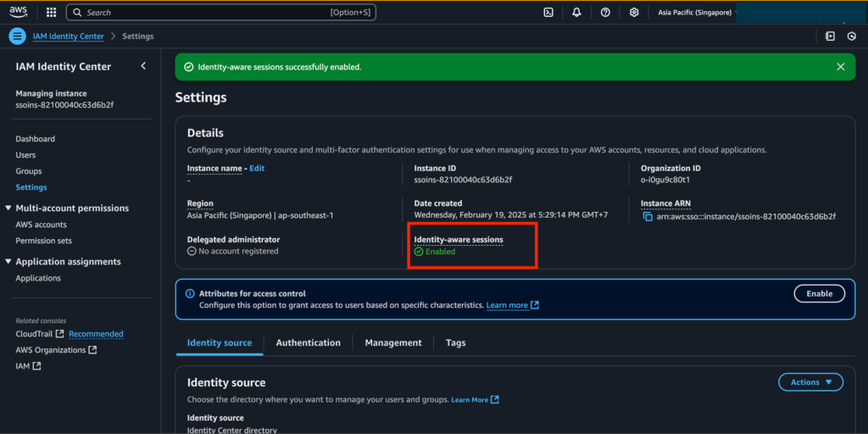Screen dimensions: 868x434
Task: Collapse the Multi-account permissions section
Action: pos(8,209)
